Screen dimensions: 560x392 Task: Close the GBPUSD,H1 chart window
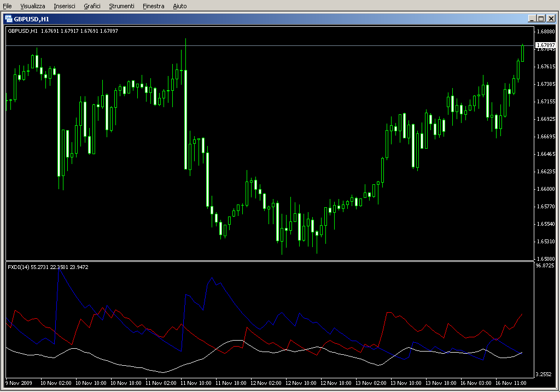pos(551,19)
